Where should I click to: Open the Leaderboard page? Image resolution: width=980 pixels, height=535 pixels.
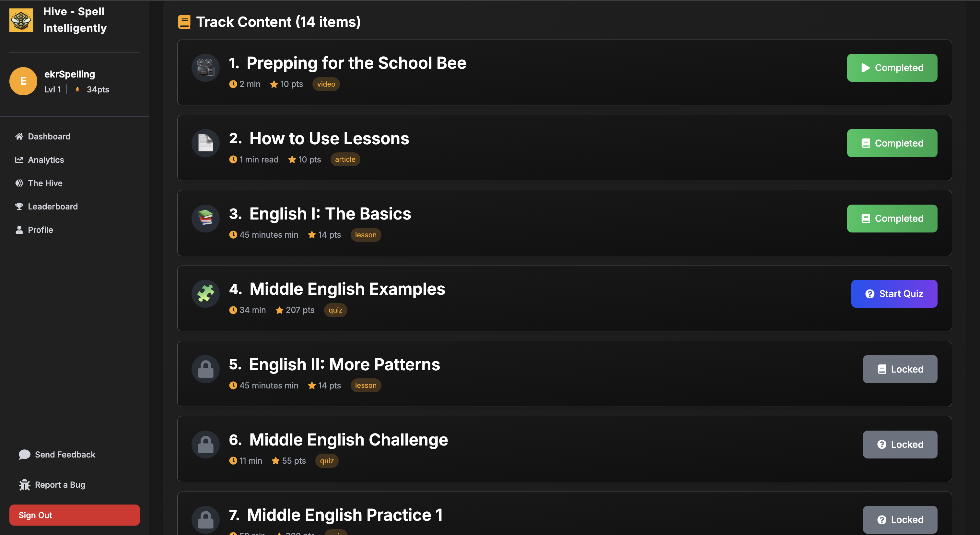(x=52, y=206)
